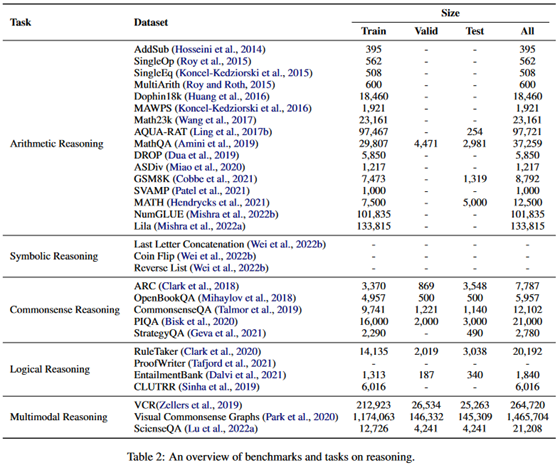Open the Hosseini et al., 2014 citation
Viewport: 560px width, 465px height.
[219, 49]
